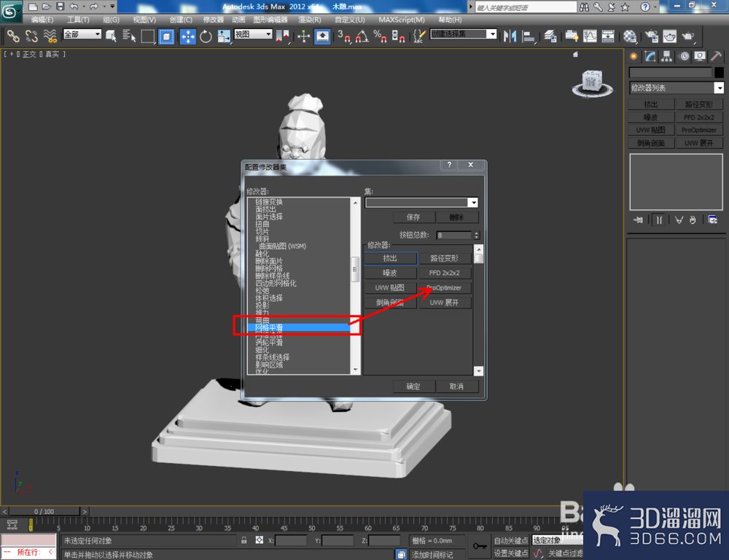
Task: Click object color swatch in Modify panel
Action: pos(719,72)
